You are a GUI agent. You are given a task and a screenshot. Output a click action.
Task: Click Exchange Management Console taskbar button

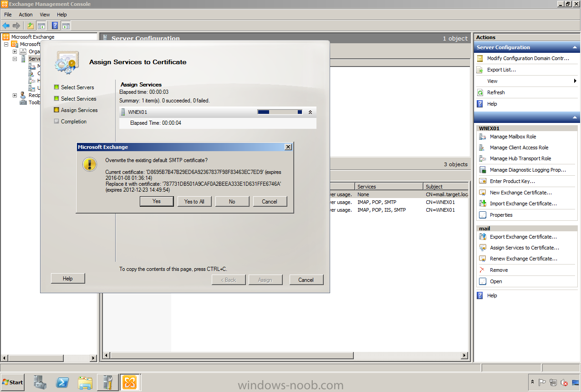(x=130, y=382)
